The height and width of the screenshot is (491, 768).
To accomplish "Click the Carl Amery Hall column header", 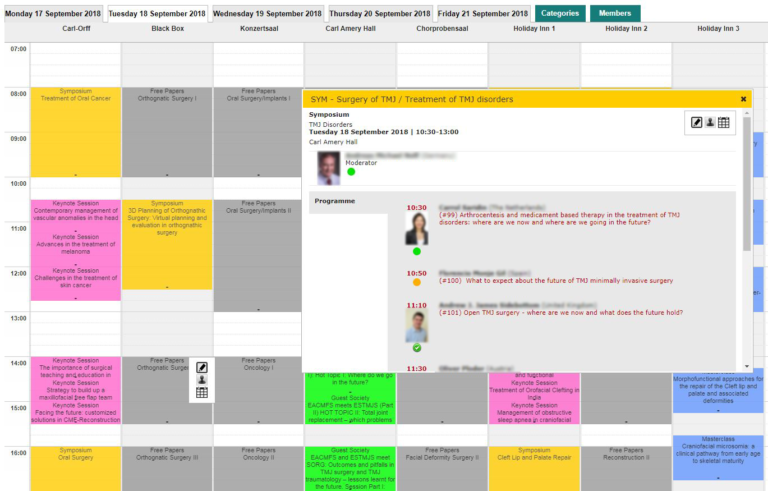I will pyautogui.click(x=350, y=28).
